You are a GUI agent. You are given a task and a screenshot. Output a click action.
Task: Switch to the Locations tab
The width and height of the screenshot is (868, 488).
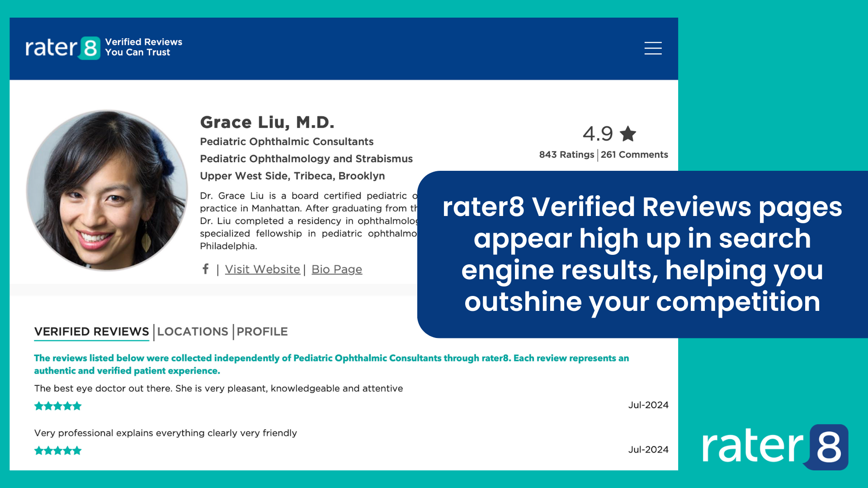193,332
